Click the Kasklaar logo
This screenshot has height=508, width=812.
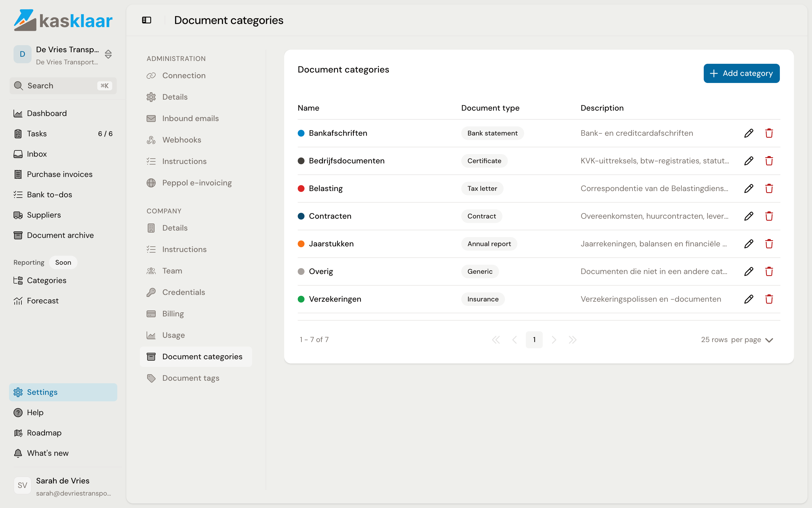[63, 20]
